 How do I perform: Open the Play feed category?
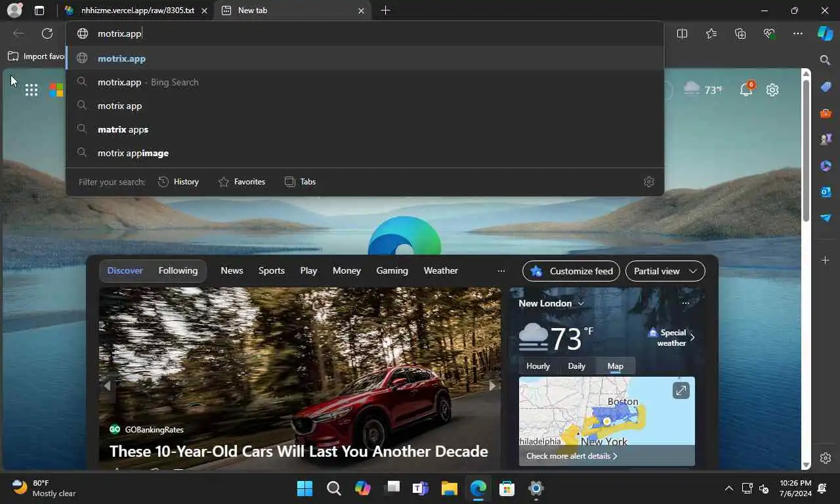(308, 270)
